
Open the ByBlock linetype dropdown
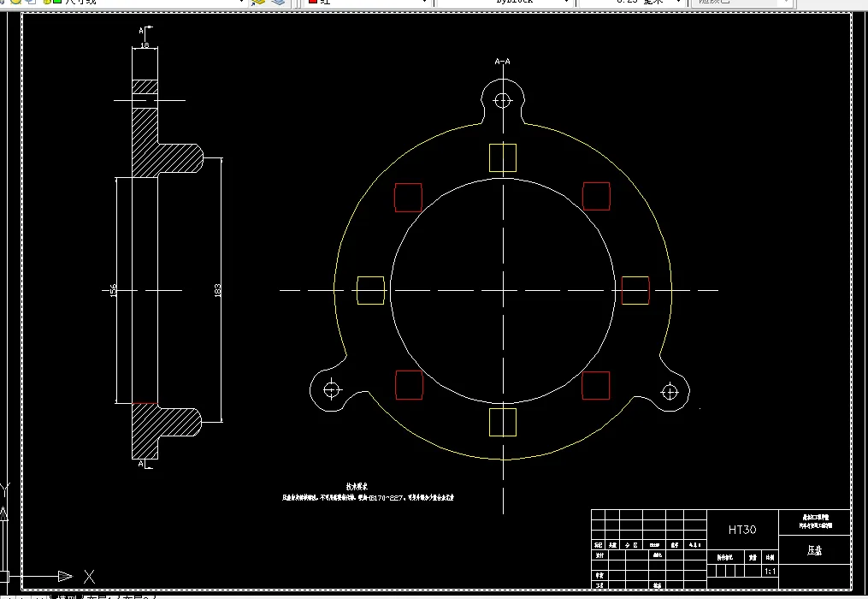pos(504,2)
